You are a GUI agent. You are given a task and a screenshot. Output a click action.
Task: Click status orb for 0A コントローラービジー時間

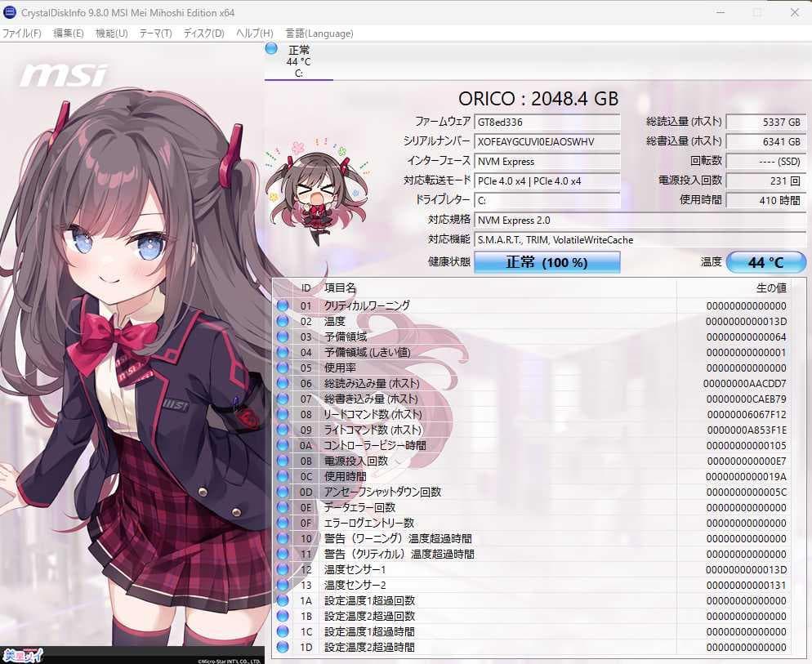(x=283, y=445)
